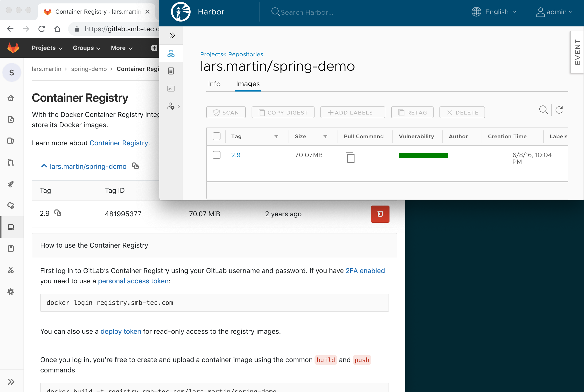Click the personal access token link
584x392 pixels.
[x=133, y=281]
